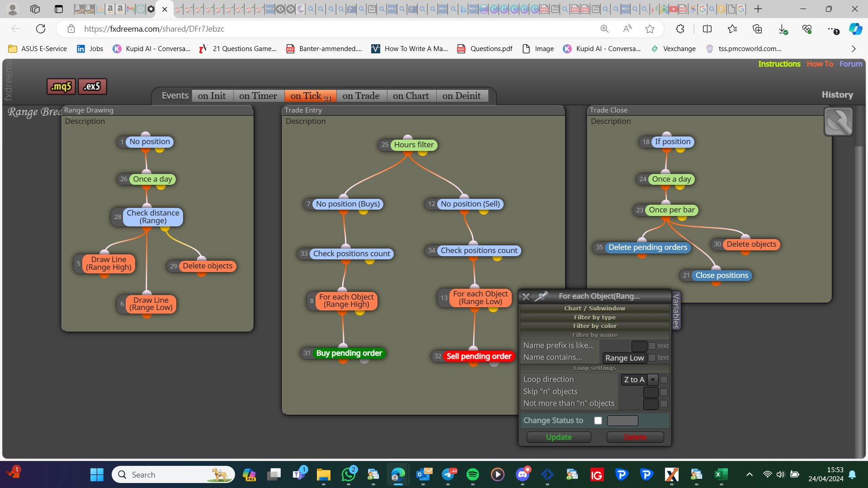The height and width of the screenshot is (488, 868).
Task: Switch to the on Timer event tab
Action: 258,96
